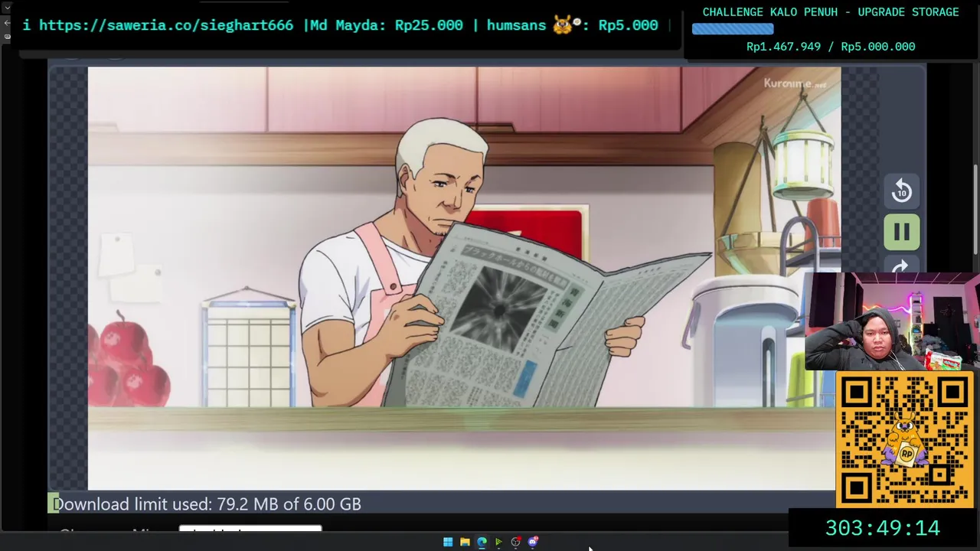980x551 pixels.
Task: Open File Explorer from the taskbar
Action: (465, 542)
